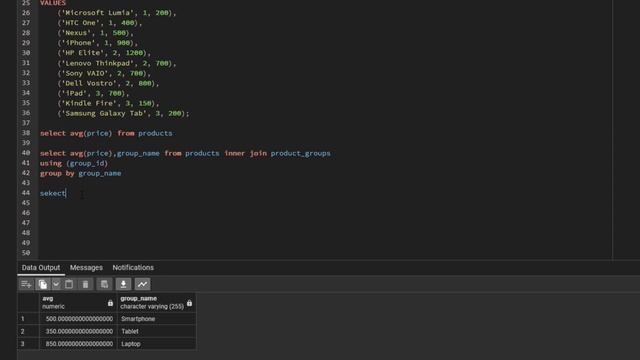
Task: Select result row number 2
Action: (28, 331)
